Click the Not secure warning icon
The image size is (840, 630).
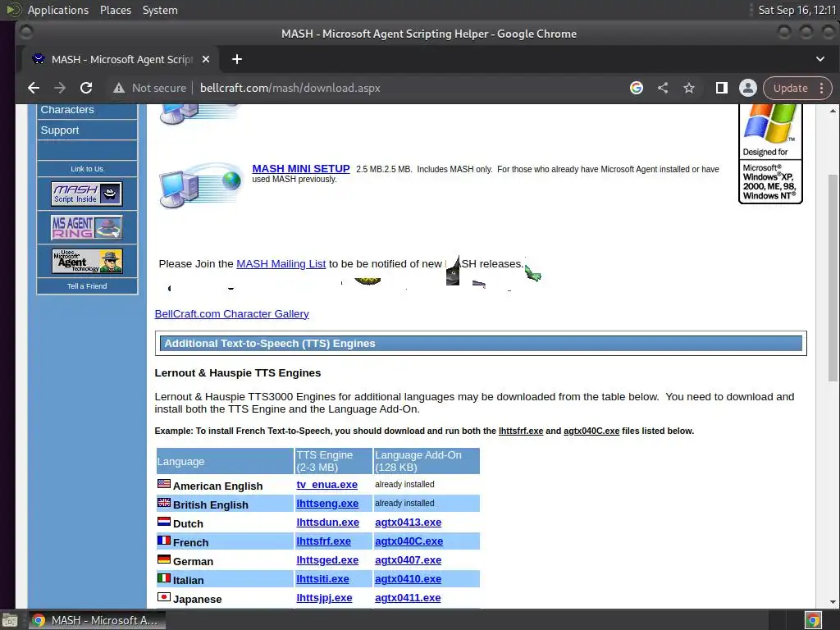coord(119,88)
